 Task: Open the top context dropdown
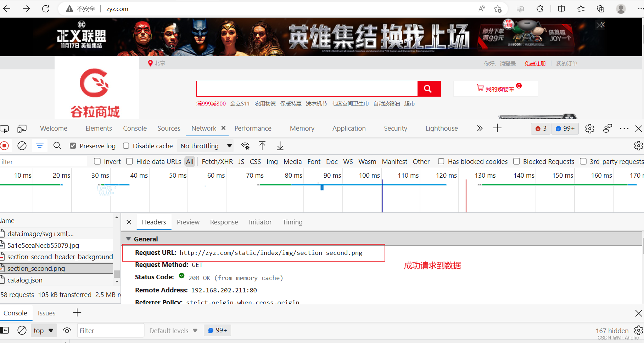coord(44,331)
